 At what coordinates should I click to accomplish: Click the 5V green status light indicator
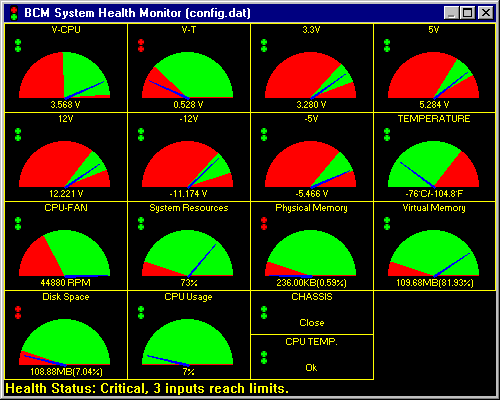coord(387,46)
